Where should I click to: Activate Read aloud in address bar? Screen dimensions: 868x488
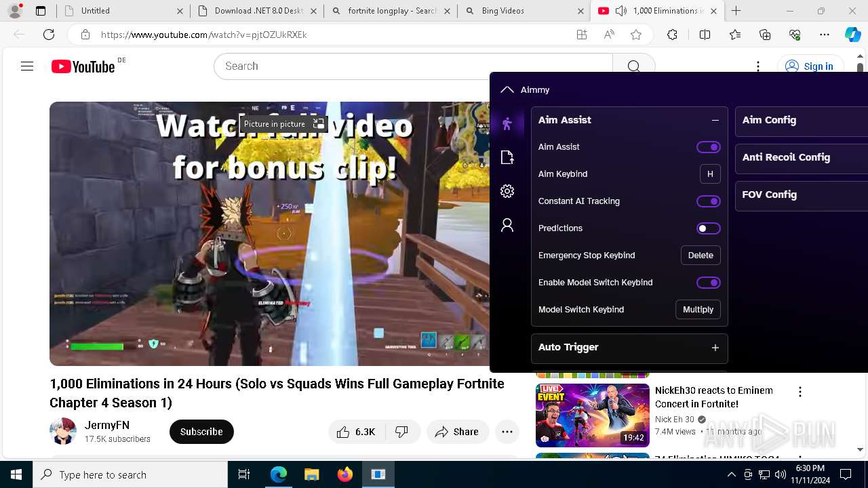coord(609,35)
